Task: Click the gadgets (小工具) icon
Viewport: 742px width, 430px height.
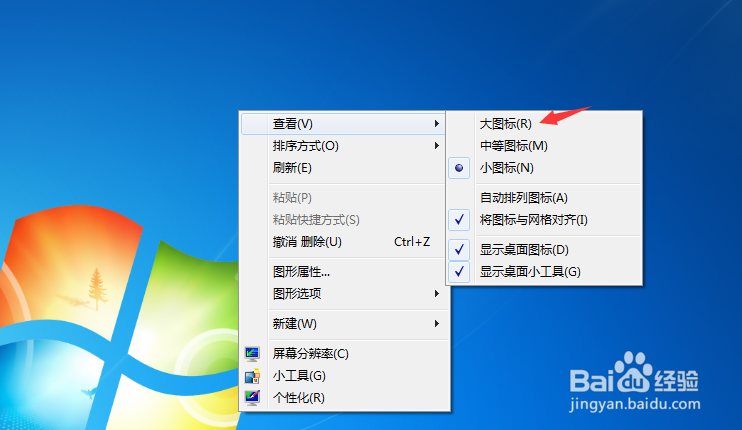Action: coord(252,376)
